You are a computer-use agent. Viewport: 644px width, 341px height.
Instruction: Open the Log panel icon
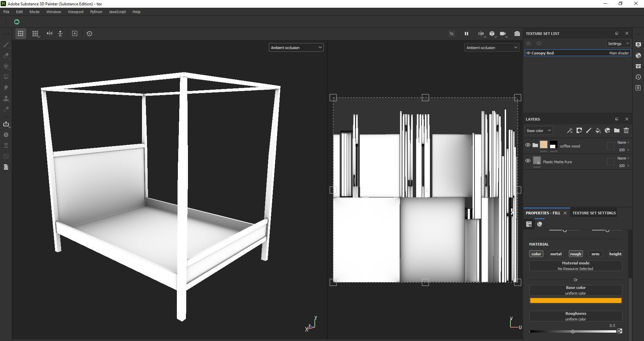(x=638, y=88)
